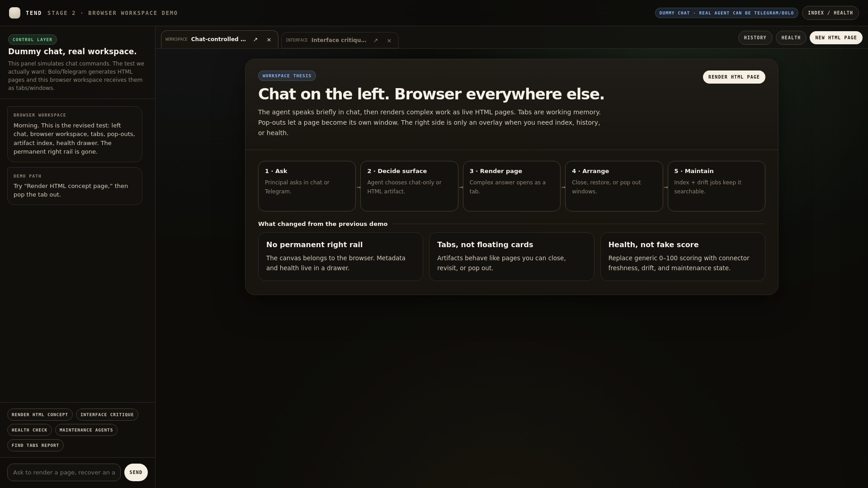Open the Health drawer button

791,38
